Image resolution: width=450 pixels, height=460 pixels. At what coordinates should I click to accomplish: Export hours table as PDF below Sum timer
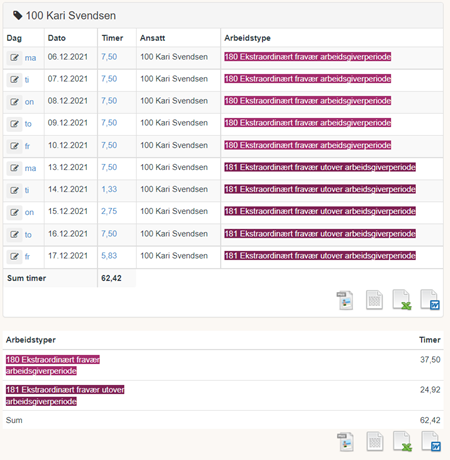tap(345, 300)
